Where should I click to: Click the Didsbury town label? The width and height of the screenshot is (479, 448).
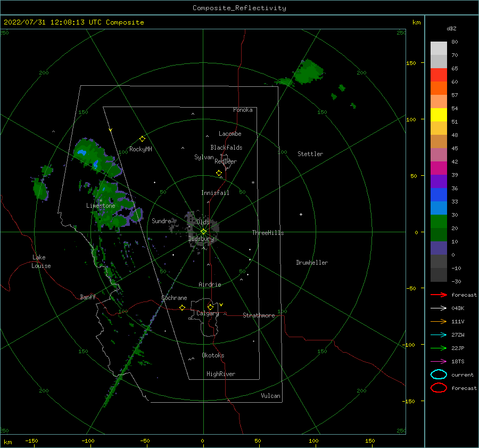201,239
